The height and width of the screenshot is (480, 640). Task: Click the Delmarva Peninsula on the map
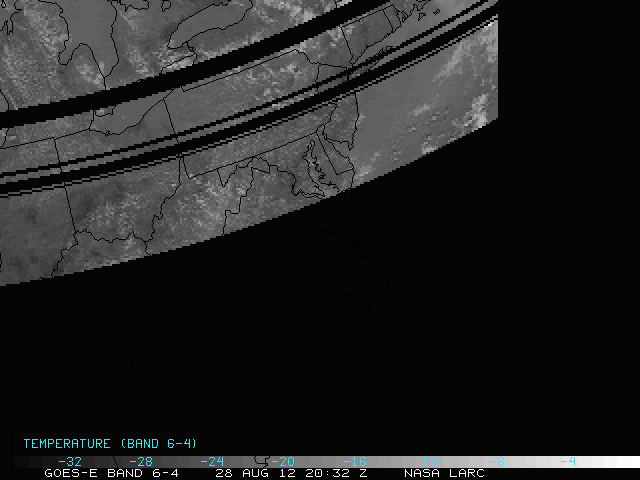pos(337,160)
